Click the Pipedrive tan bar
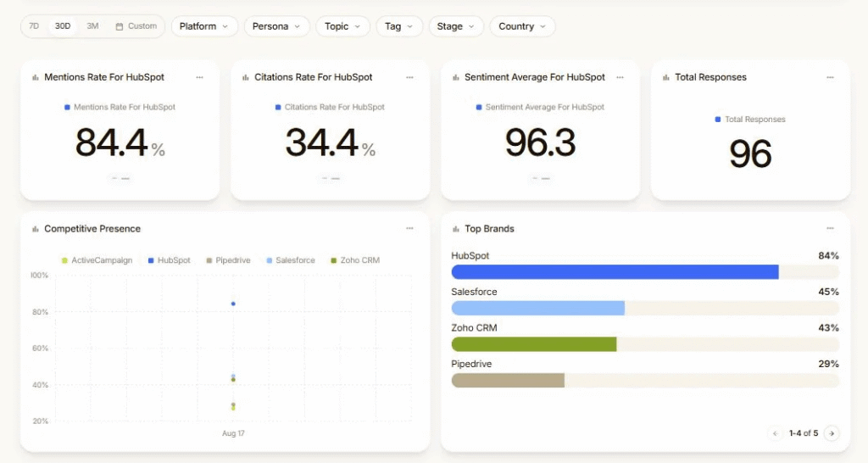The width and height of the screenshot is (868, 463). (509, 380)
